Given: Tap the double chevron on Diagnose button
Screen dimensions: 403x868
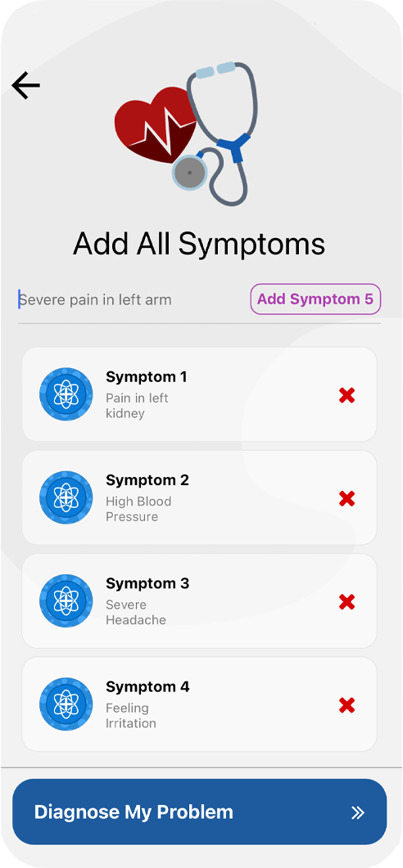Looking at the screenshot, I should 358,812.
